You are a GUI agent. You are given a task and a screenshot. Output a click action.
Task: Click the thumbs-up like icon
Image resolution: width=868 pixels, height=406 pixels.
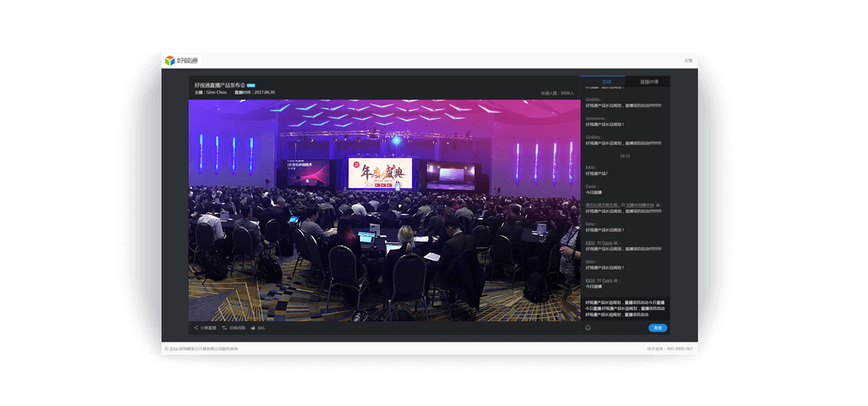pyautogui.click(x=253, y=328)
